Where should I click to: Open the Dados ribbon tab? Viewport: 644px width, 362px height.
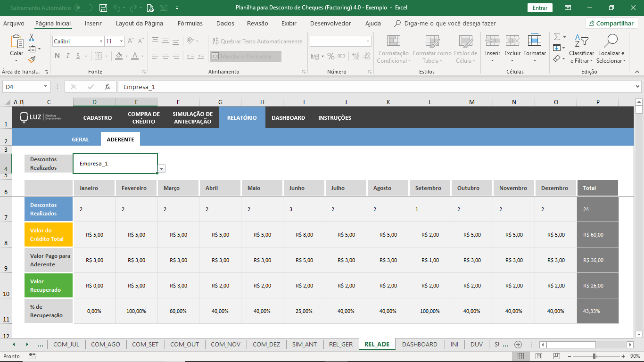coord(225,23)
